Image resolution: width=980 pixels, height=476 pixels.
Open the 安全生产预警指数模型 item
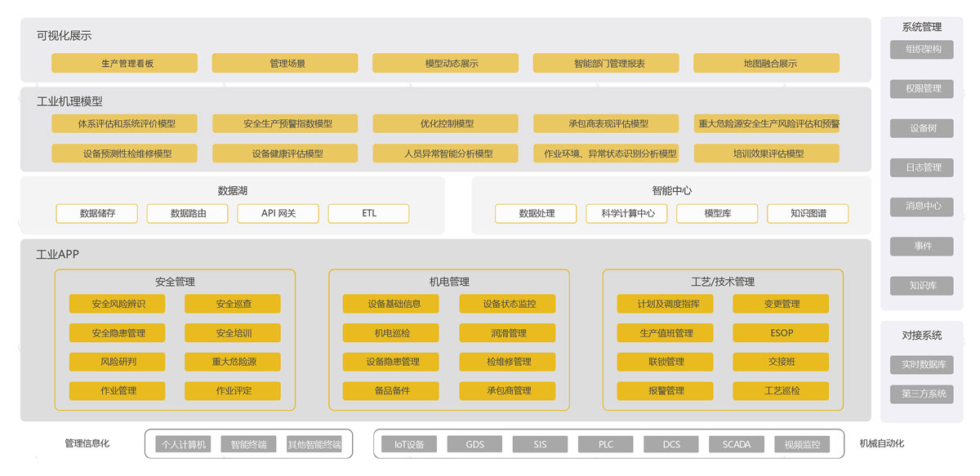(x=285, y=123)
